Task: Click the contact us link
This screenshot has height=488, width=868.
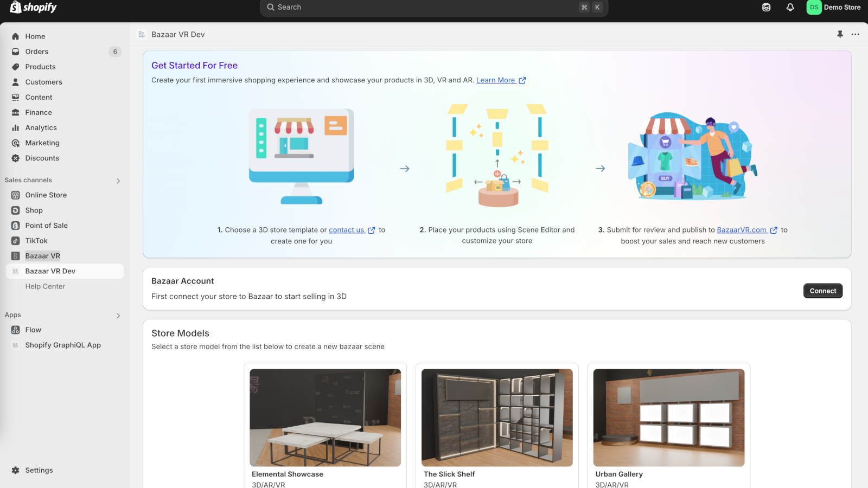Action: (x=352, y=230)
